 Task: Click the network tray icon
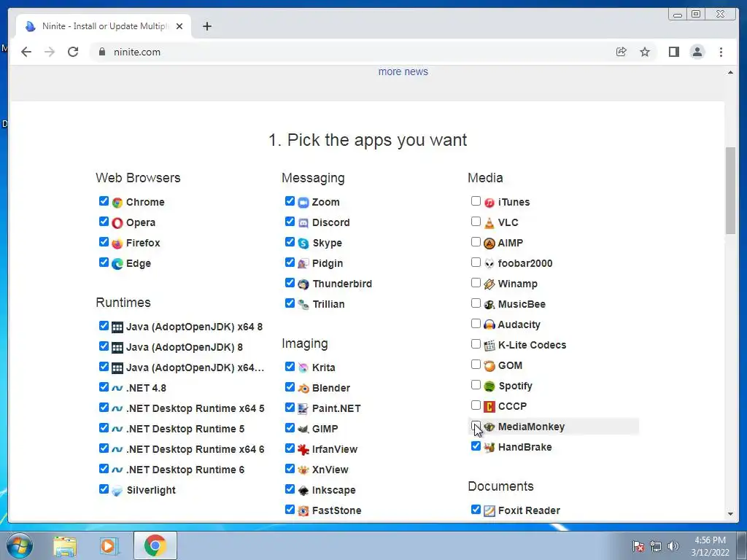(x=656, y=546)
